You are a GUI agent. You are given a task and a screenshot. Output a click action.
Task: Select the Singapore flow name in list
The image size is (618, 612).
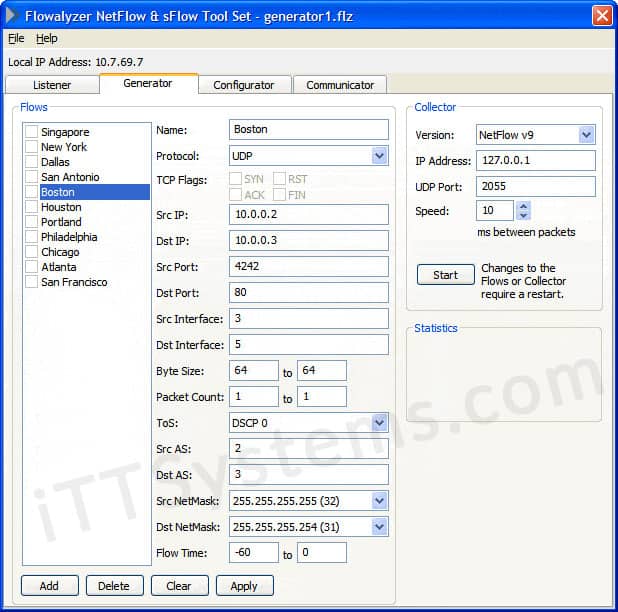pos(65,132)
